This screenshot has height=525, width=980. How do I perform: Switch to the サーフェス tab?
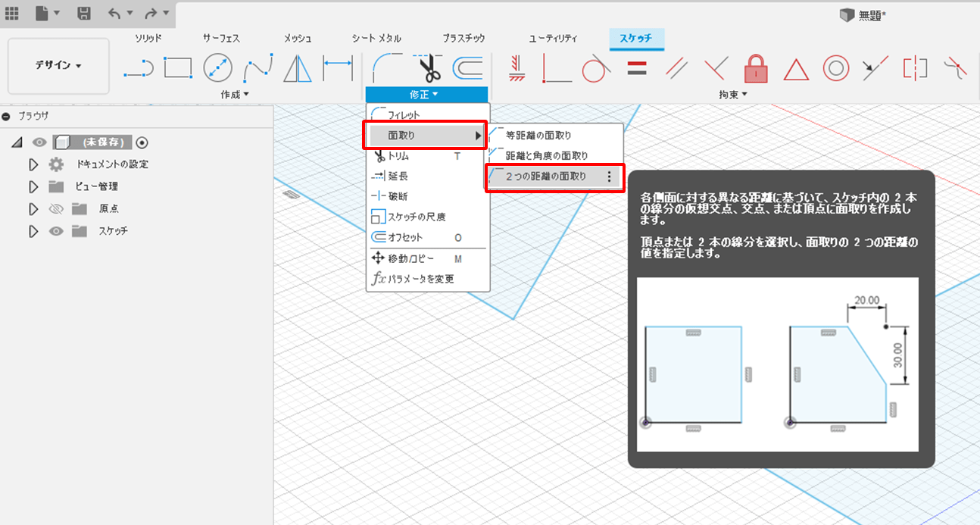tap(221, 38)
